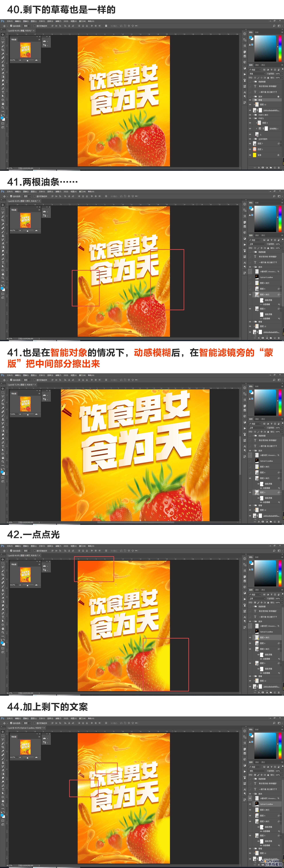
Task: Switch to 路径 tab in step 40 screenshot
Action: 263,65
